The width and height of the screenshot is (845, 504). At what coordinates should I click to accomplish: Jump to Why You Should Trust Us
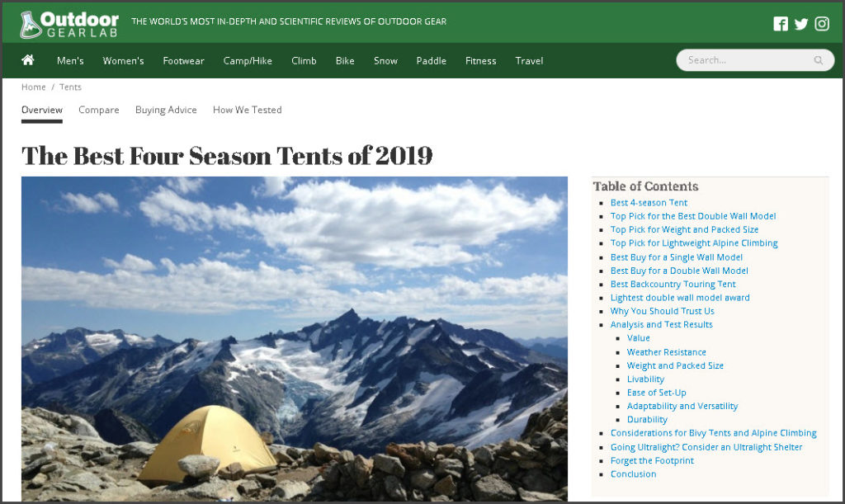tap(663, 311)
